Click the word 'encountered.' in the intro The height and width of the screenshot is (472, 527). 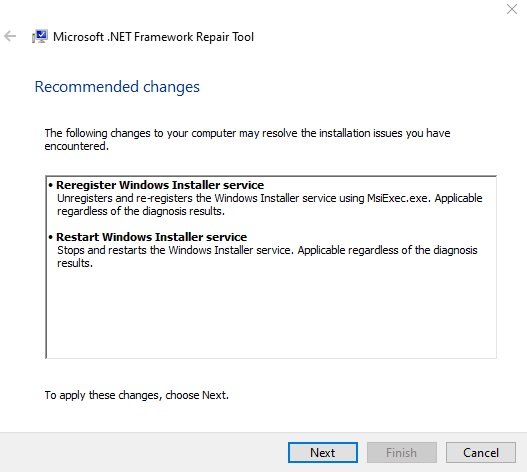coord(77,146)
